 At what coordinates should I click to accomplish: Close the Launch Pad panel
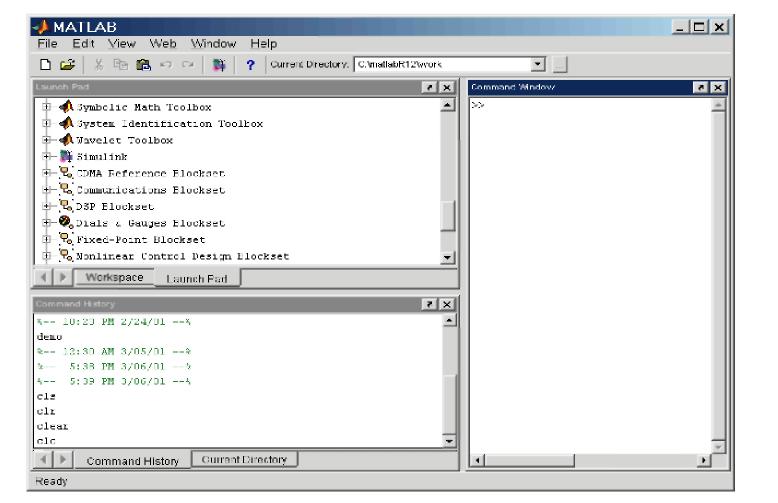pyautogui.click(x=447, y=87)
